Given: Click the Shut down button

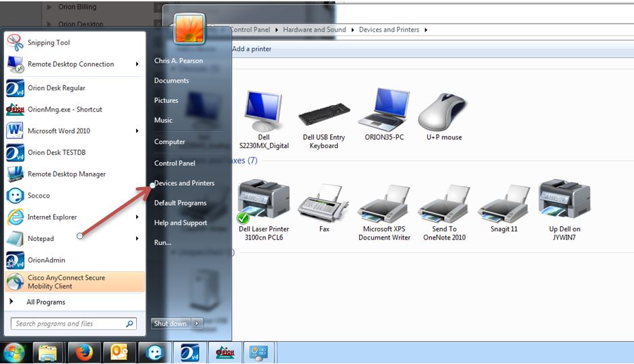Looking at the screenshot, I should 170,323.
